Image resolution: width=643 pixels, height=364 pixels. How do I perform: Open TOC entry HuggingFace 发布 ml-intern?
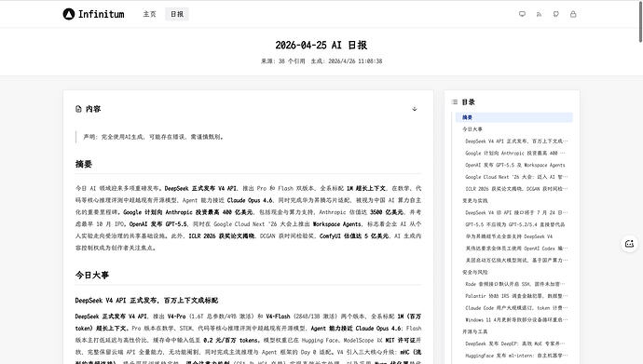(516, 356)
